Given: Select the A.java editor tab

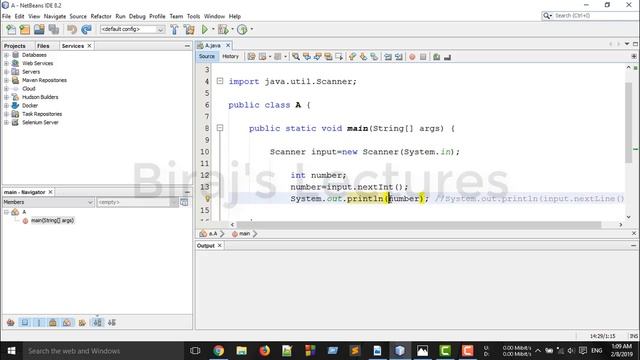Looking at the screenshot, I should tap(213, 45).
